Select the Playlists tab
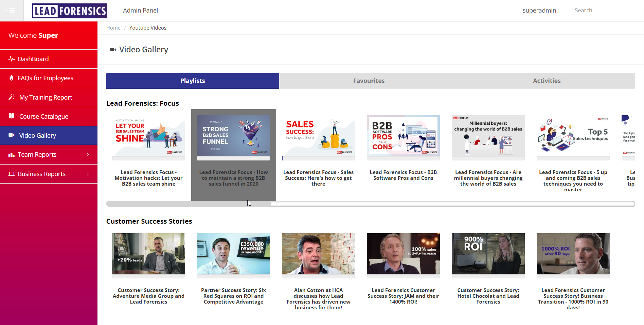The height and width of the screenshot is (325, 644). point(193,81)
